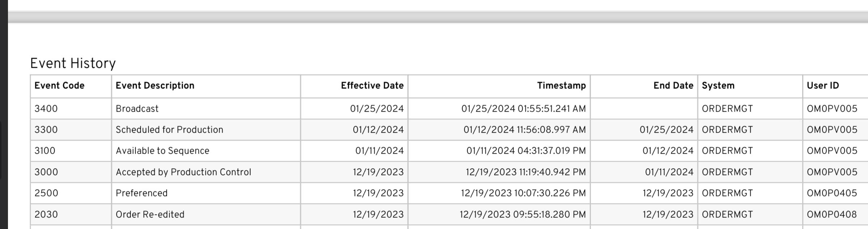Select the Order Re-edited event description

[150, 215]
